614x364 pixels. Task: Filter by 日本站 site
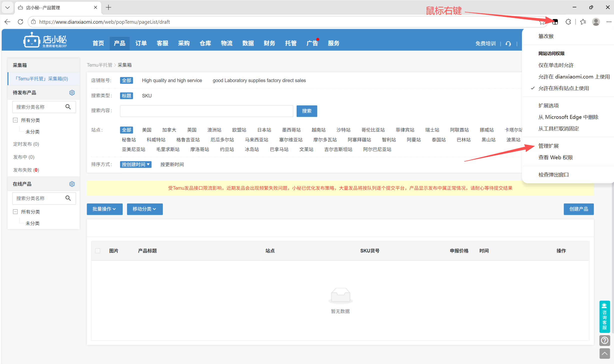(x=264, y=130)
